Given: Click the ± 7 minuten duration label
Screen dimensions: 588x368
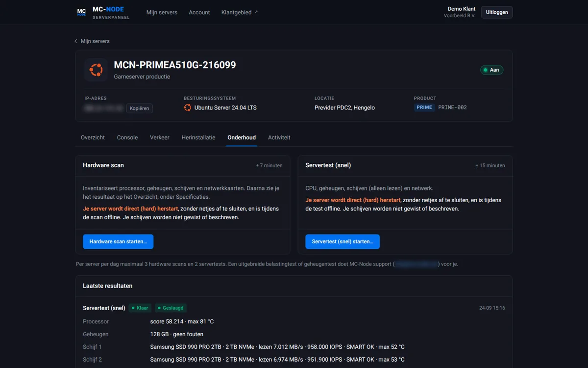Looking at the screenshot, I should pyautogui.click(x=269, y=166).
